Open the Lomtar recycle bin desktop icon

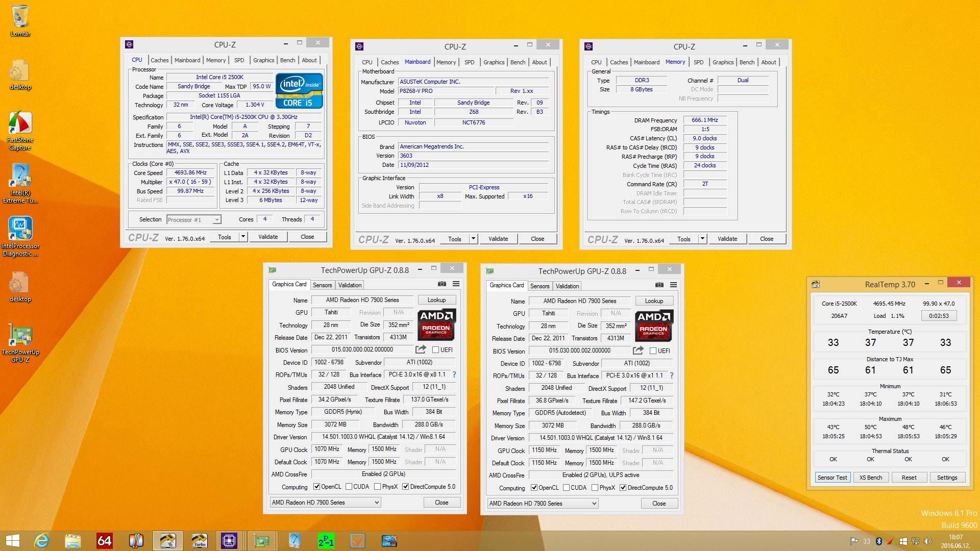pos(20,20)
